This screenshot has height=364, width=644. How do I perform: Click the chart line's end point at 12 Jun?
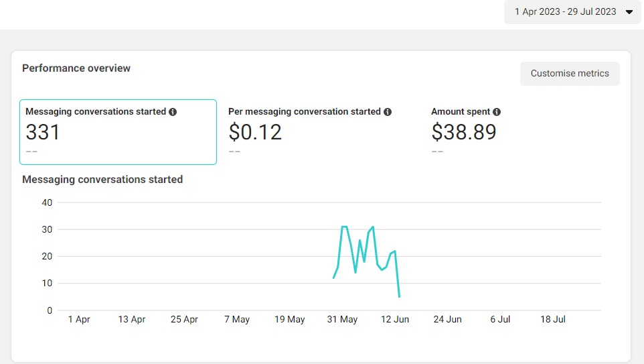tap(399, 296)
